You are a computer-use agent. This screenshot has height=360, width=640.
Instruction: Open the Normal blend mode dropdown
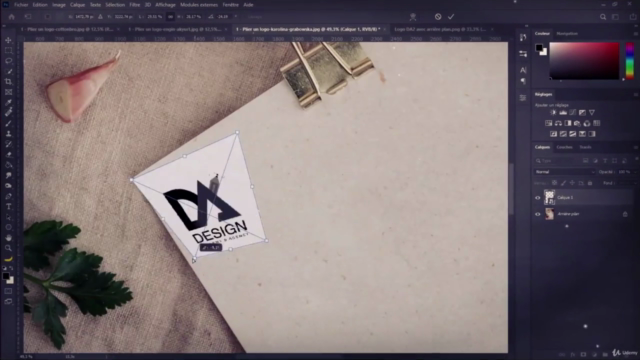tap(565, 172)
